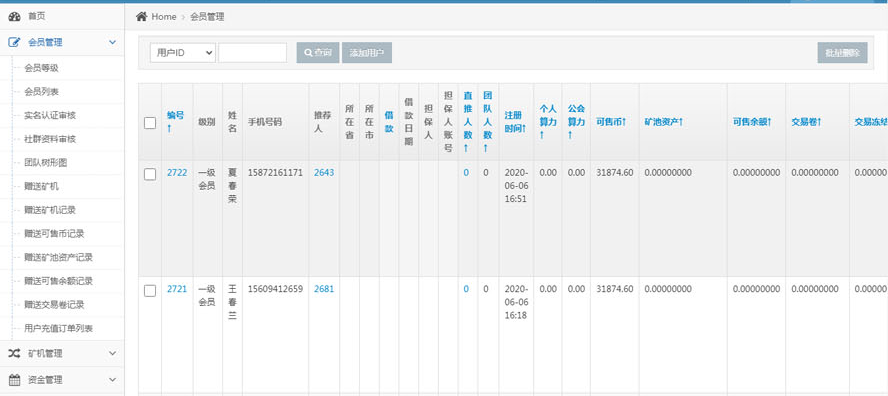
Task: Sort by 注册时间 column header
Action: coord(516,122)
